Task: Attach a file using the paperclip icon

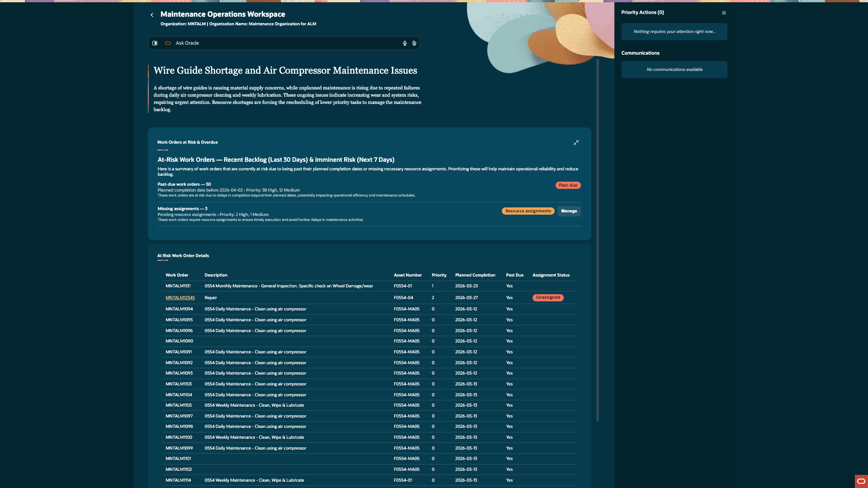Action: [x=414, y=43]
